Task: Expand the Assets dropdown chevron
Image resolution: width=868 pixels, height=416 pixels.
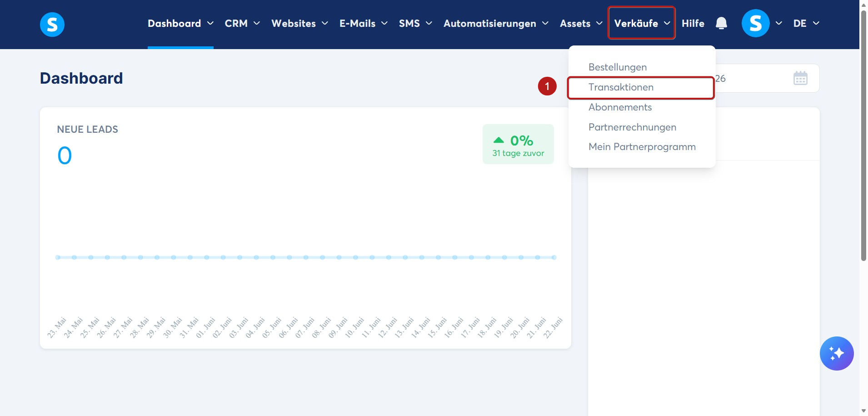Action: point(599,23)
